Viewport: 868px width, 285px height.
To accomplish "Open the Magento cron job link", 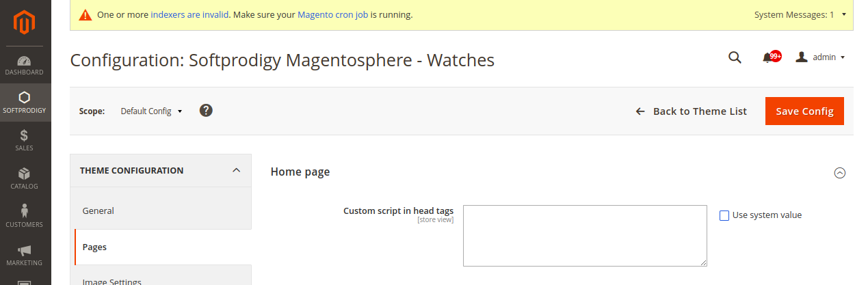I will pos(332,14).
